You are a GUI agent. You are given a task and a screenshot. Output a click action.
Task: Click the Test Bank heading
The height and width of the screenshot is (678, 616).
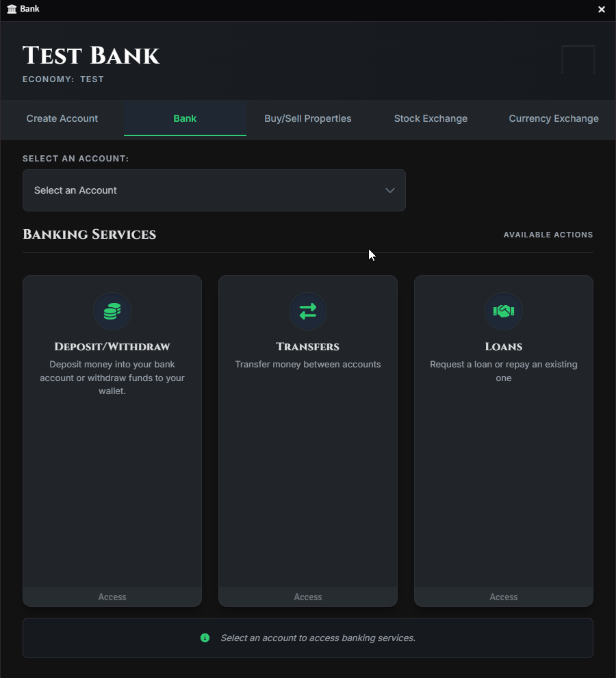click(x=91, y=56)
